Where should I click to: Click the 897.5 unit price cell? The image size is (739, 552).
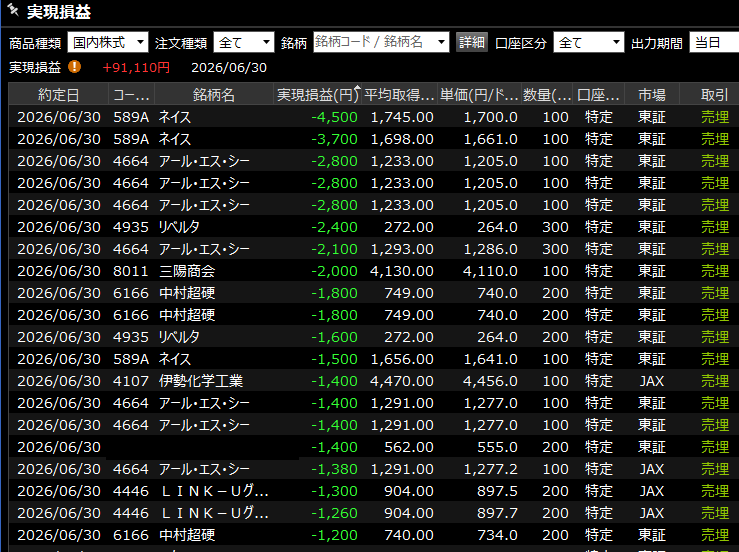(497, 491)
